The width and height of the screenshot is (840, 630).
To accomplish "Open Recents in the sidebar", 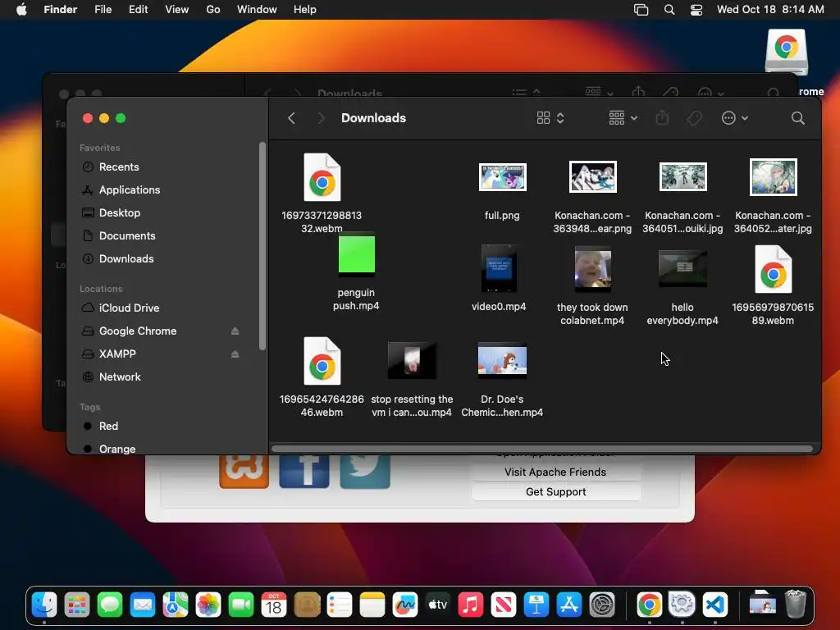I will tap(118, 167).
